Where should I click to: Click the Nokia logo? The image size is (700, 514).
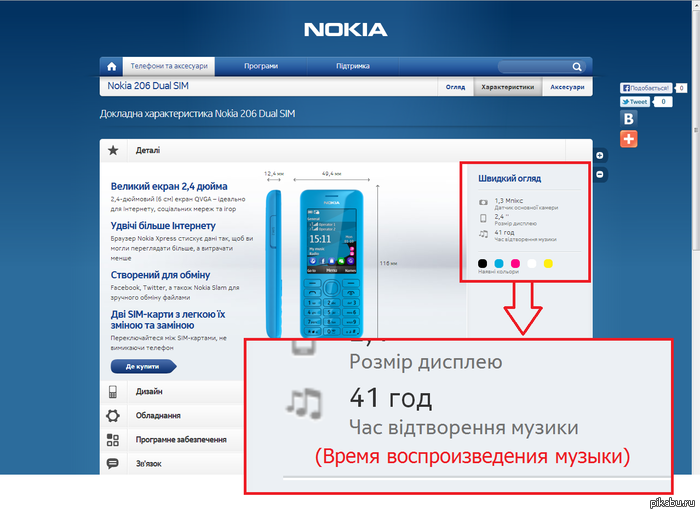pyautogui.click(x=346, y=30)
